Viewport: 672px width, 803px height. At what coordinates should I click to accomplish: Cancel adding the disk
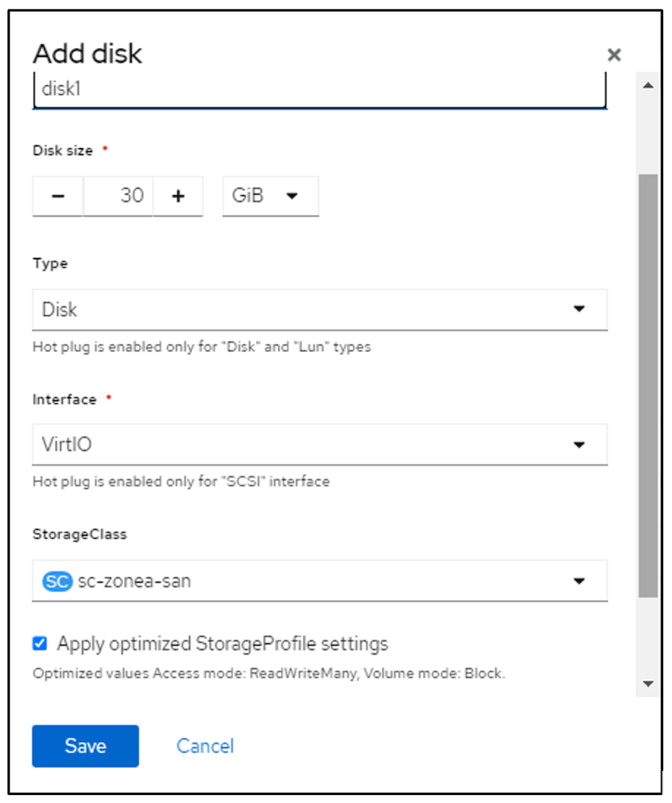click(205, 746)
